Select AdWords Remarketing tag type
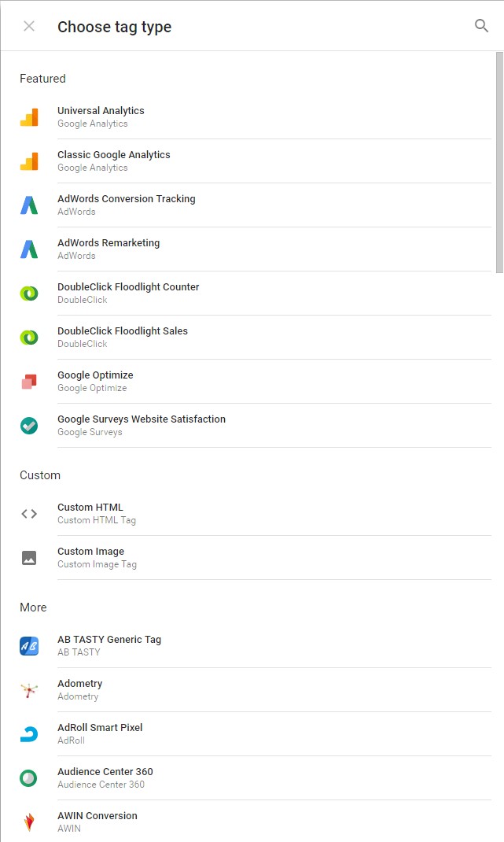504x842 pixels. pos(109,249)
